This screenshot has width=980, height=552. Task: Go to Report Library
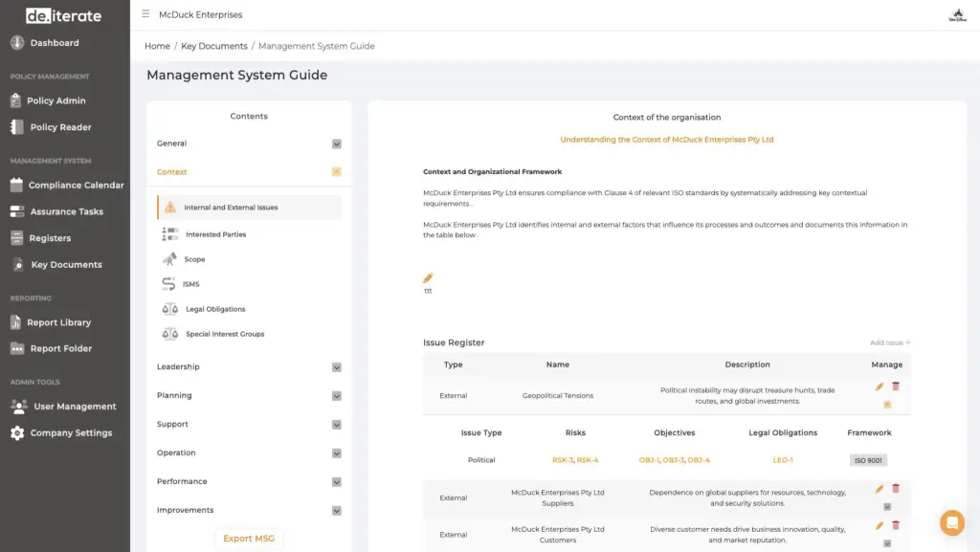pyautogui.click(x=58, y=322)
